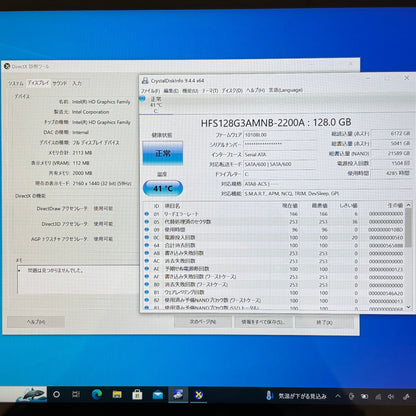Open the ファイル(F) menu in CrystalDiskInfo

150,90
